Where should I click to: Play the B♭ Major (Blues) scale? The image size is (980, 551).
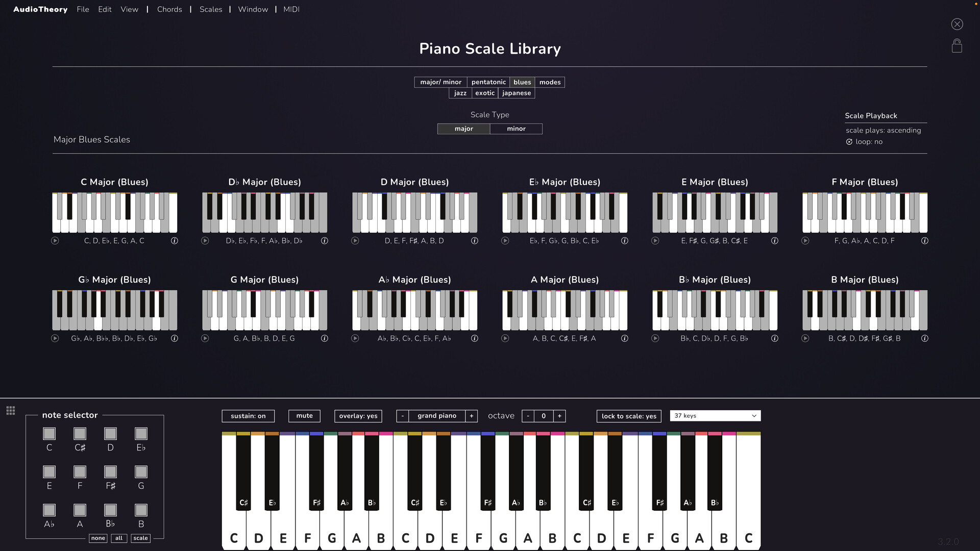tap(655, 338)
